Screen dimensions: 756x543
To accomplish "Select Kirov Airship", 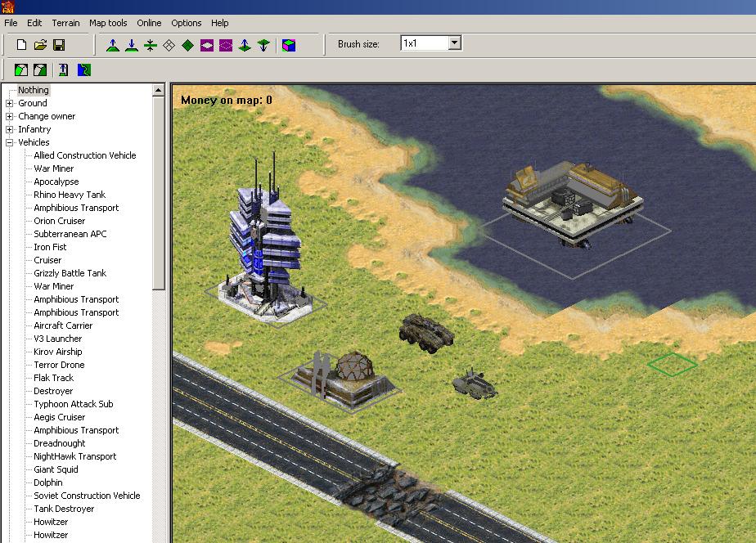I will [x=58, y=352].
